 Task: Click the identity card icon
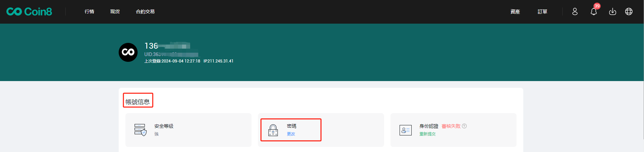coord(406,130)
